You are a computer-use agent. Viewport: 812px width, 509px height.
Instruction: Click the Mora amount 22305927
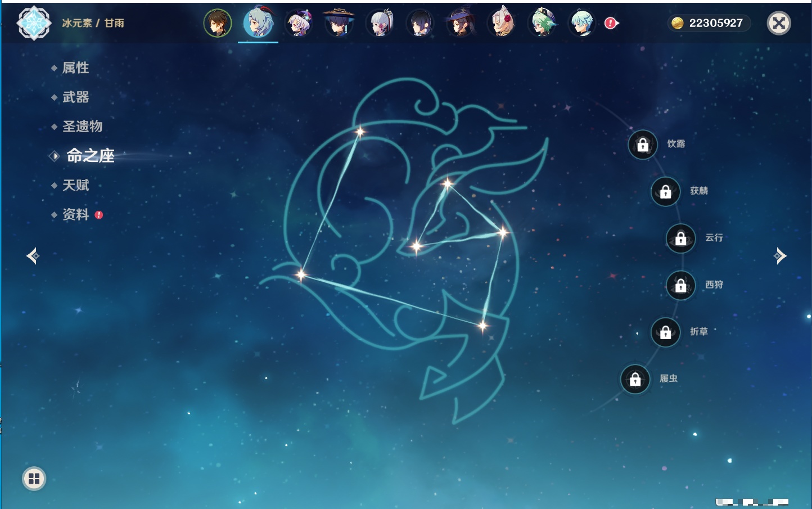716,23
